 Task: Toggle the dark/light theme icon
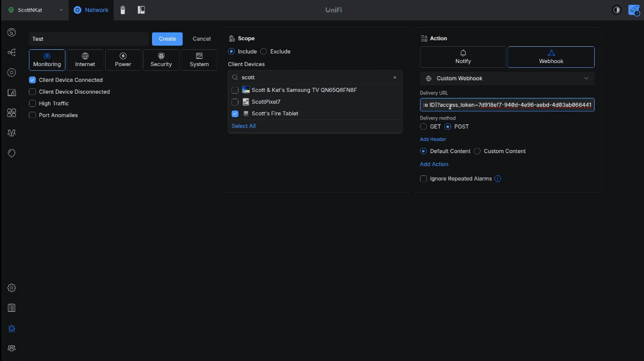click(x=616, y=10)
